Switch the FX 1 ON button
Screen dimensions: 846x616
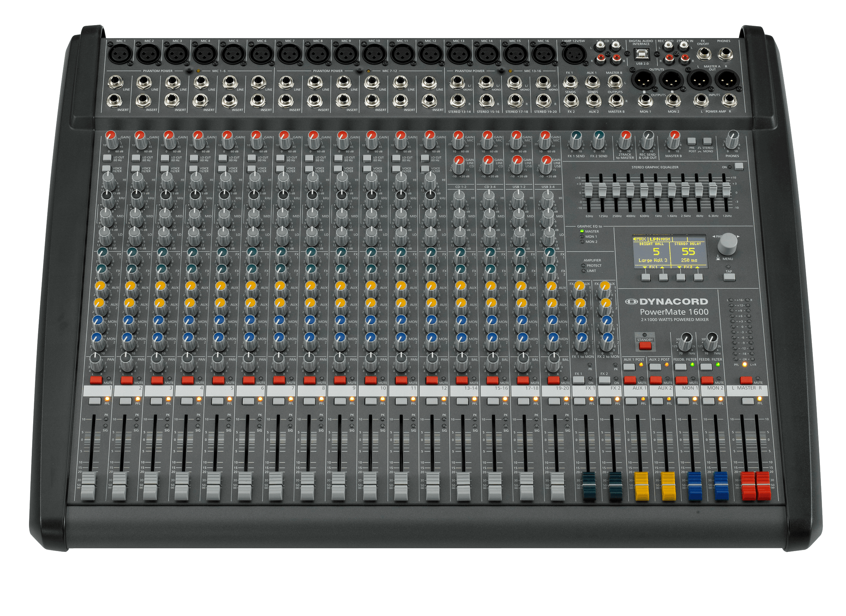[578, 380]
